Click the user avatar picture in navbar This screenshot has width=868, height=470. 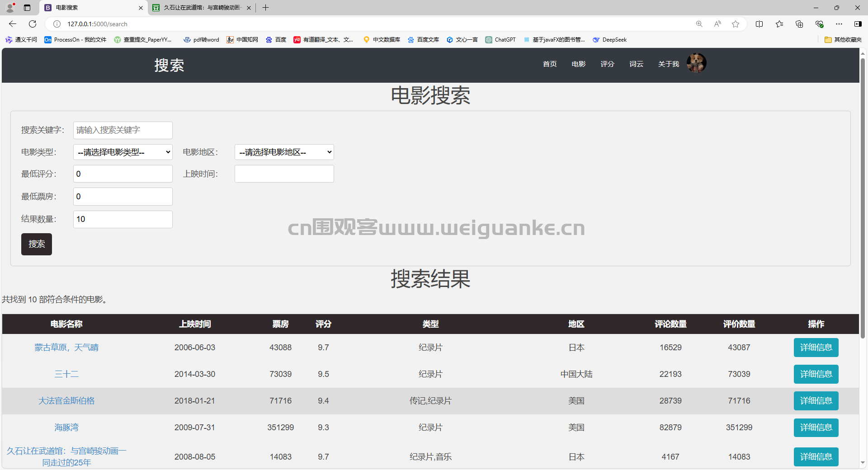(696, 63)
